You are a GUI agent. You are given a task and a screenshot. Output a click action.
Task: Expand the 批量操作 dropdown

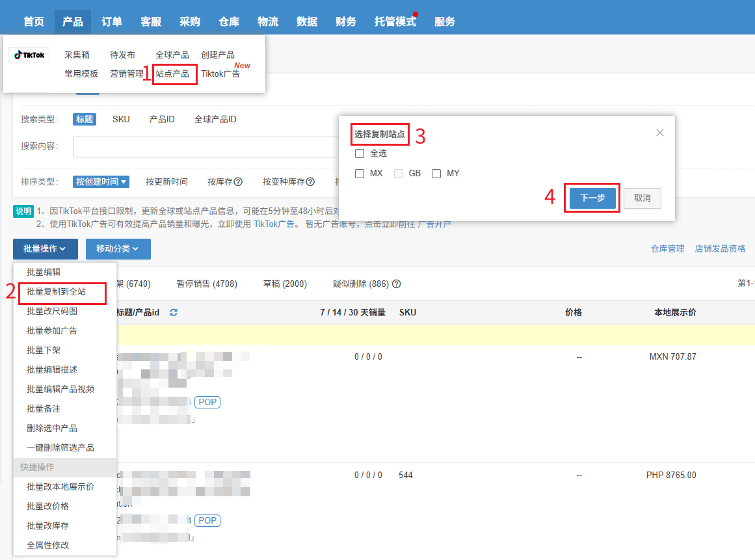point(45,248)
